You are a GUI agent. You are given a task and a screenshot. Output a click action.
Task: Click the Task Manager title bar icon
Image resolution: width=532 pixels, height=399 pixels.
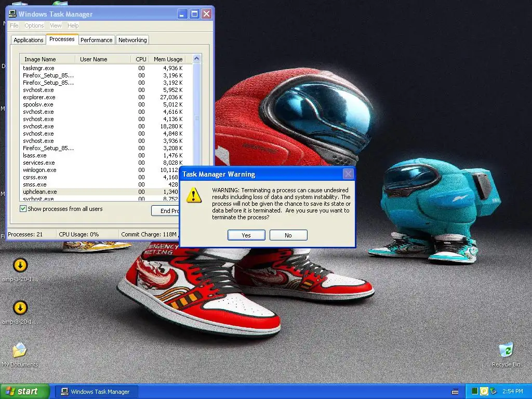coord(12,14)
